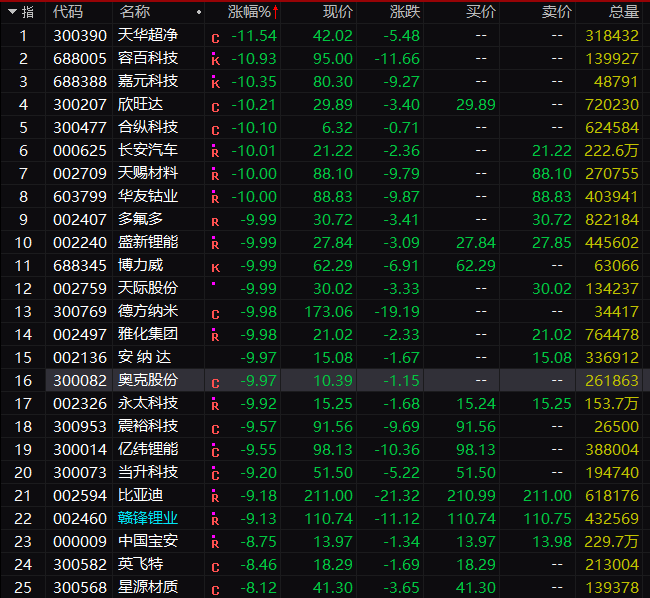
Task: Select stock name 英飞特
Action: 141,564
